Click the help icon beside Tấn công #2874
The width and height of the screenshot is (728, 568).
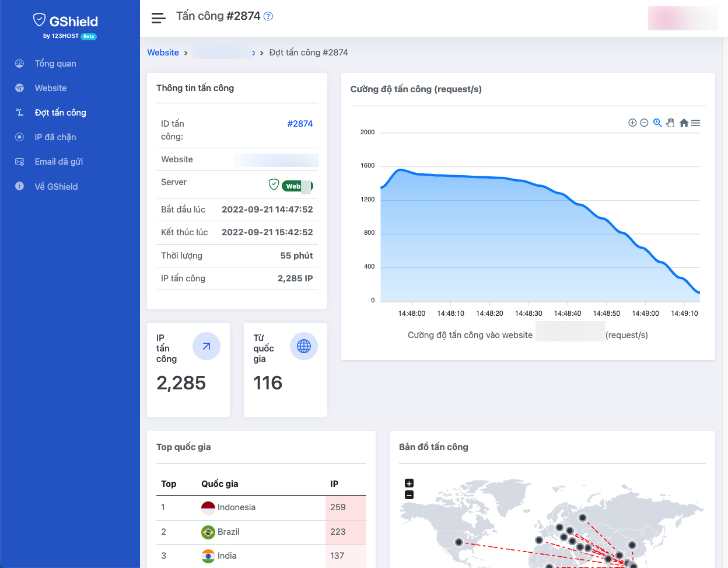(268, 16)
